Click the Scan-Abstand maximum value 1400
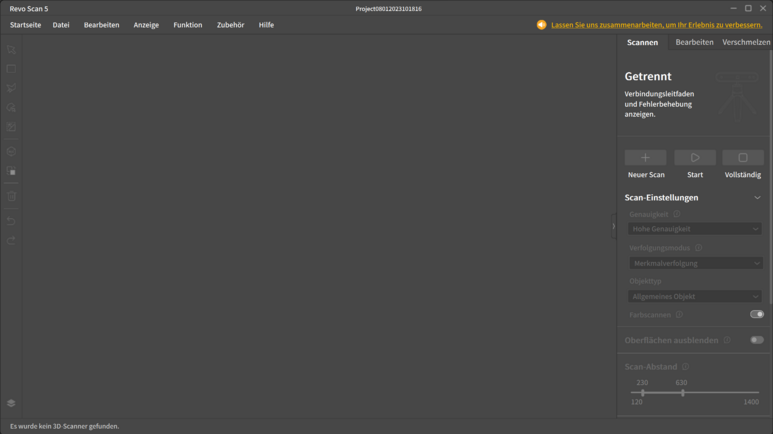 [x=751, y=402]
